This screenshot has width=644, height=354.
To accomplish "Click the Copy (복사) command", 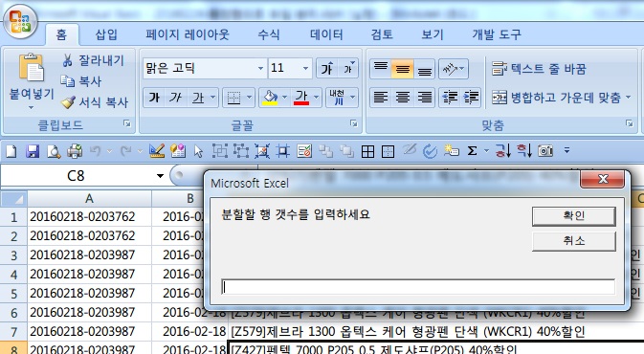I will (81, 81).
